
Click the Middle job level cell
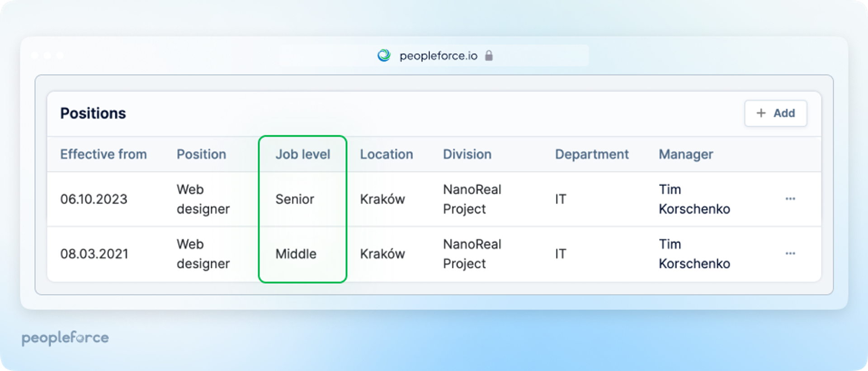[x=296, y=254]
